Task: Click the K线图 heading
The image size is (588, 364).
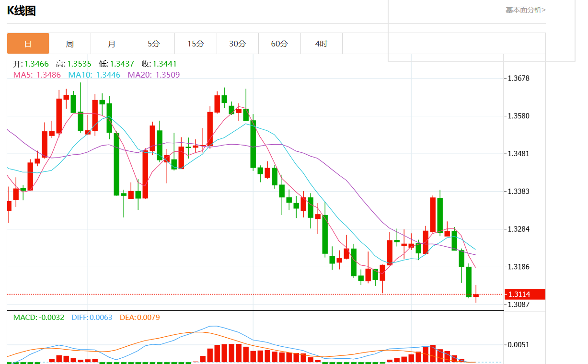Action: point(22,11)
